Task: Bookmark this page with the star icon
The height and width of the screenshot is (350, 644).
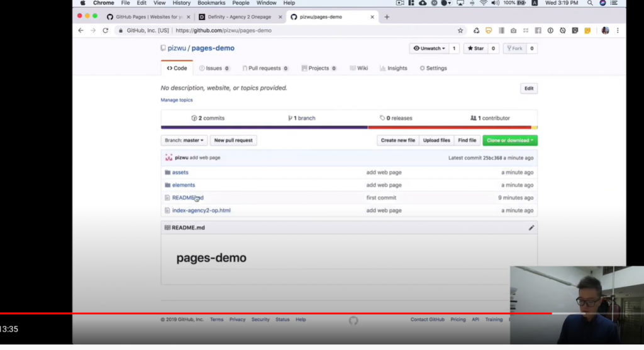Action: coord(460,30)
